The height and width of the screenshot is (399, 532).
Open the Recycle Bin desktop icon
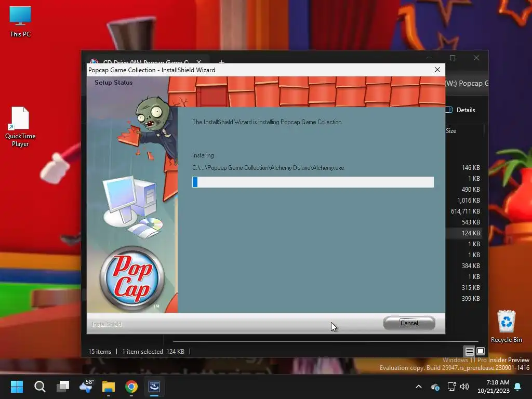click(x=506, y=327)
